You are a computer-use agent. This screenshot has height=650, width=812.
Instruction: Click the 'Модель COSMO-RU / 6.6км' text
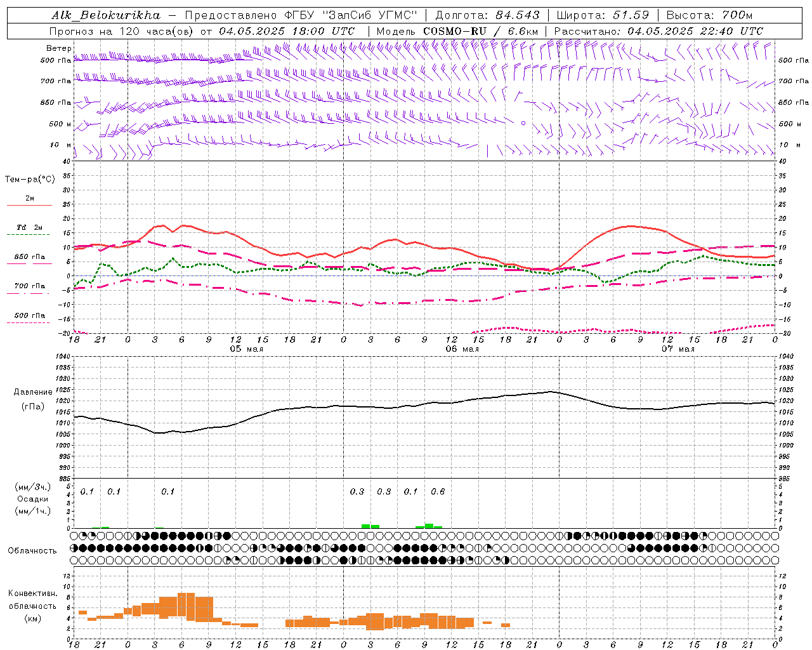pyautogui.click(x=457, y=31)
